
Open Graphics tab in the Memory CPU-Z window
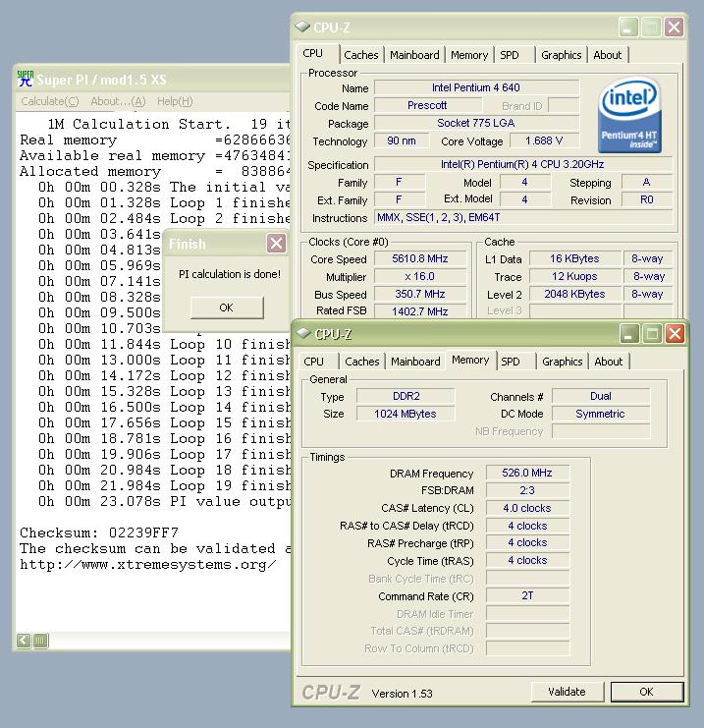pos(562,362)
